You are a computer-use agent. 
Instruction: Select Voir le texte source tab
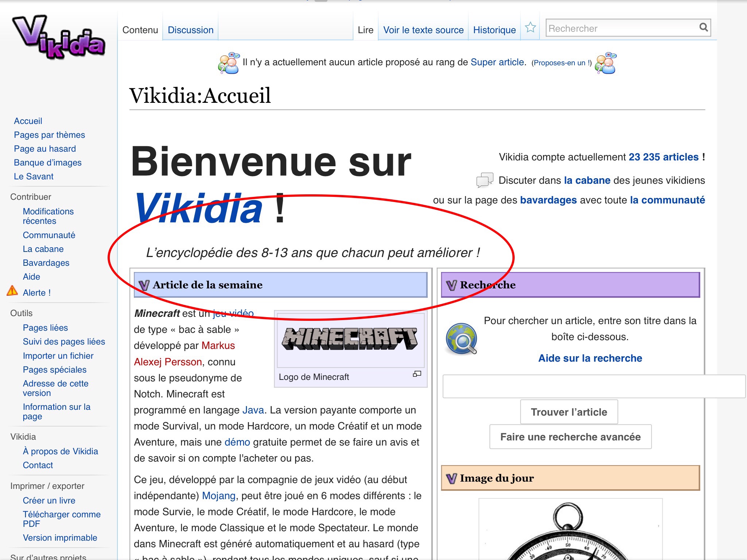[x=423, y=30]
